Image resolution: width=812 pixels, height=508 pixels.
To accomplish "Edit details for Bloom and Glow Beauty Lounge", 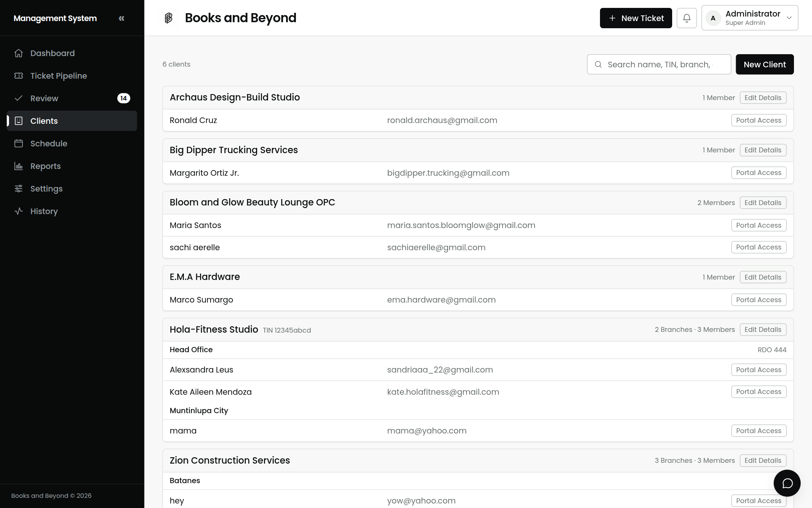I will point(763,203).
